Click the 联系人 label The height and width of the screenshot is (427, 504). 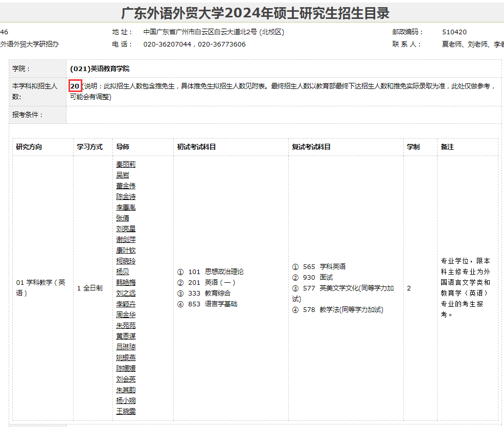click(406, 44)
